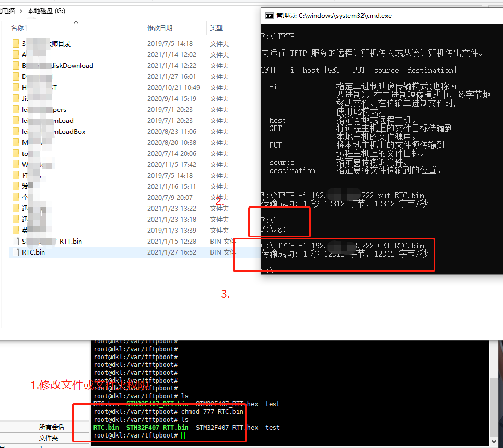Open the folder dated 2020/8/23
Viewport: 503px width, 448px height.
(17, 131)
